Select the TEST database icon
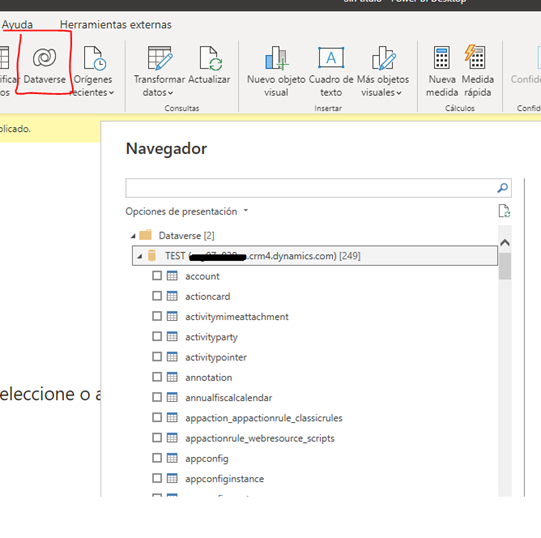Image resolution: width=541 pixels, height=538 pixels. click(151, 255)
